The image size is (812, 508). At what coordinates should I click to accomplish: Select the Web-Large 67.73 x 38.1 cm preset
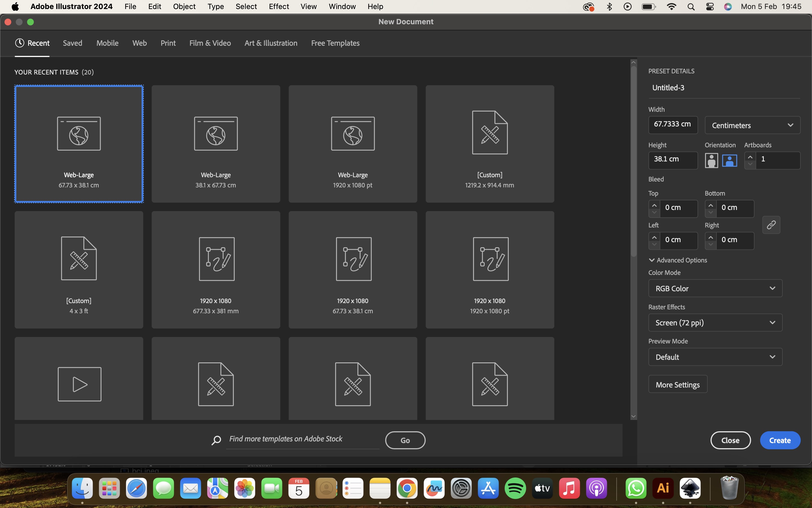[79, 144]
